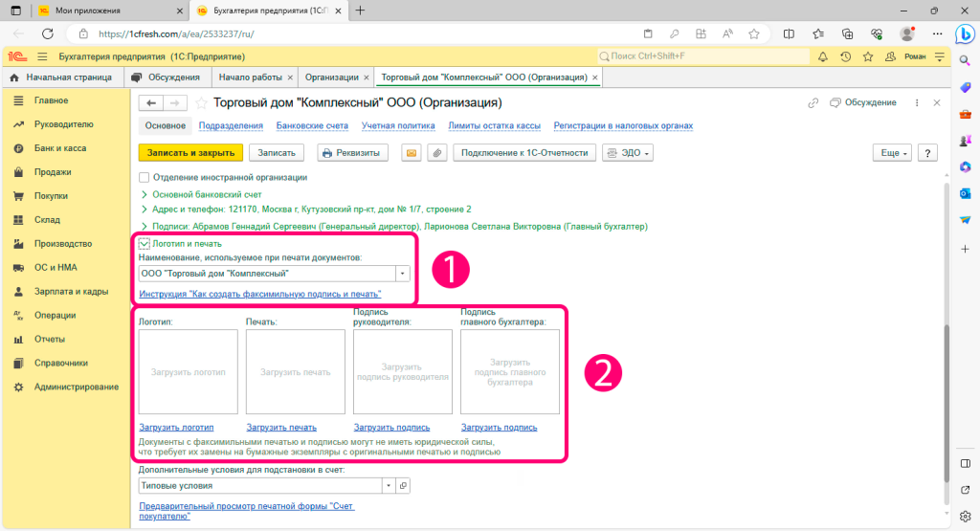
Task: Open Администрирование section in sidebar
Action: [76, 387]
